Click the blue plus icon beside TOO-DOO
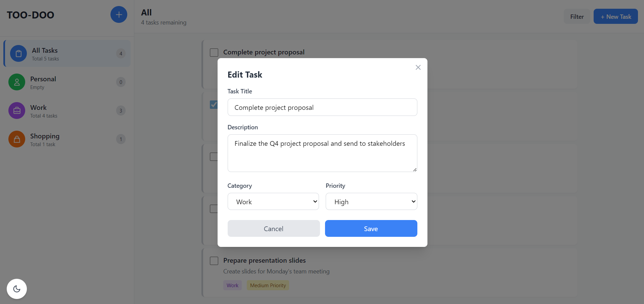 click(119, 15)
